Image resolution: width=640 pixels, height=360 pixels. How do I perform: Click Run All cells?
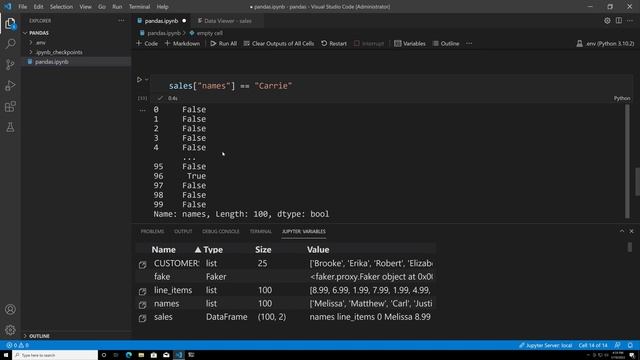pos(224,43)
